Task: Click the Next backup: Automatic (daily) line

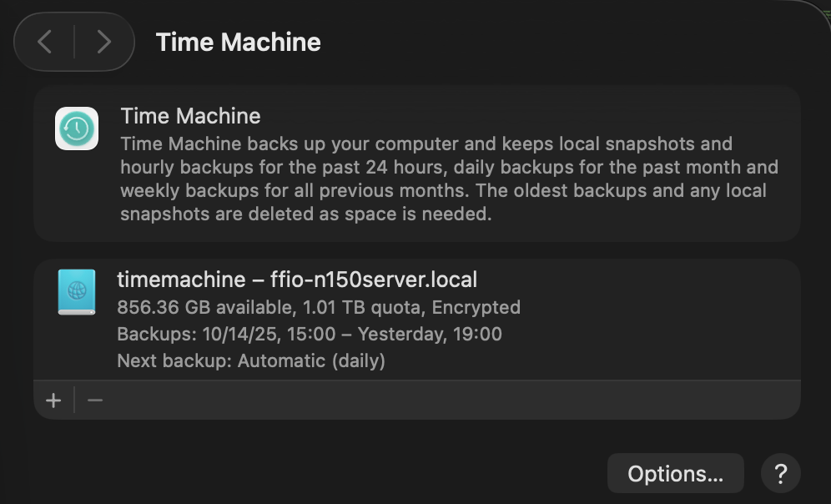Action: point(250,361)
